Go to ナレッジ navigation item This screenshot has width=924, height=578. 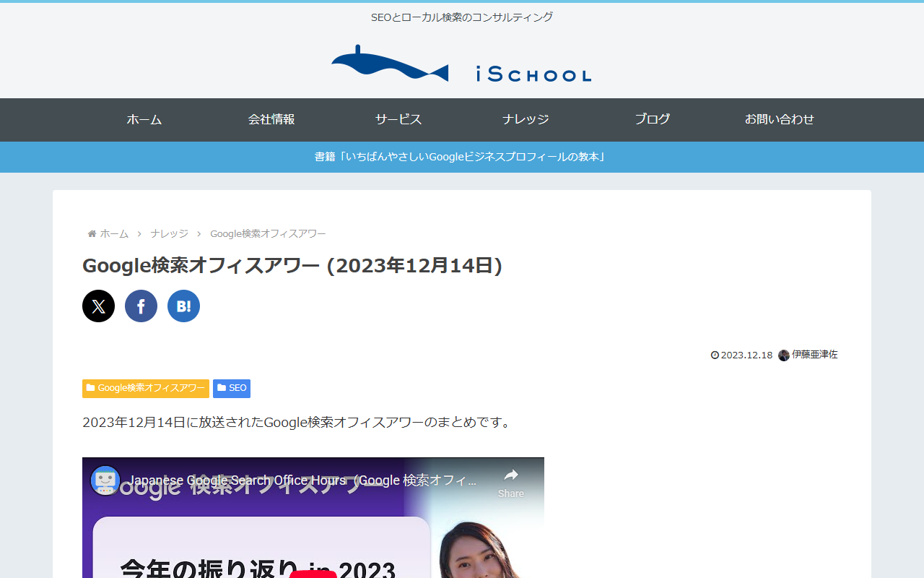tap(526, 119)
